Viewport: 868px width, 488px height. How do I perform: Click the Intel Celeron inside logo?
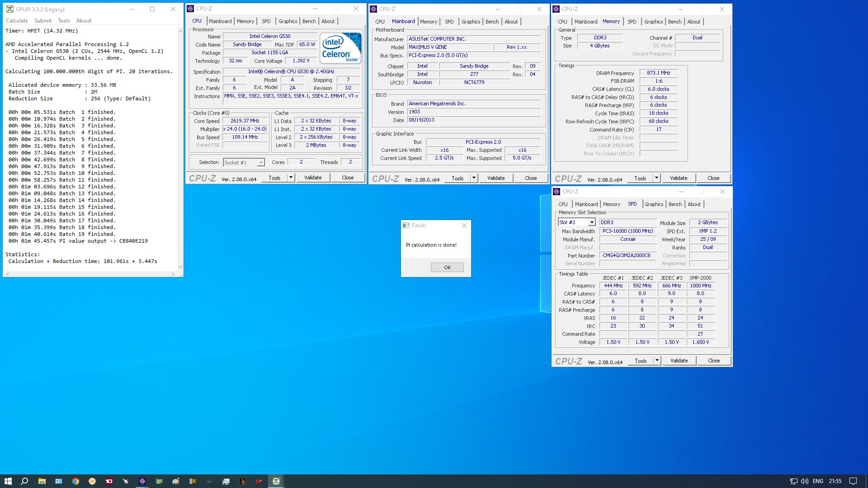point(340,48)
